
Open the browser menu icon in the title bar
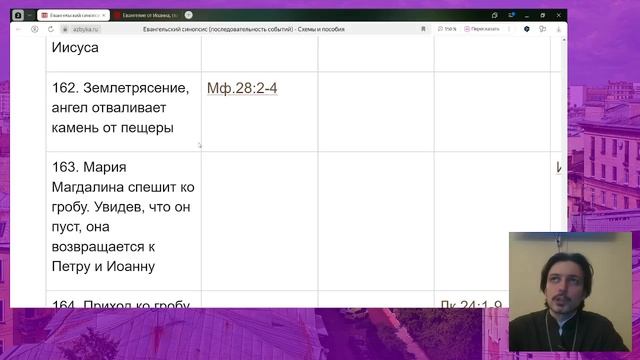tap(511, 15)
